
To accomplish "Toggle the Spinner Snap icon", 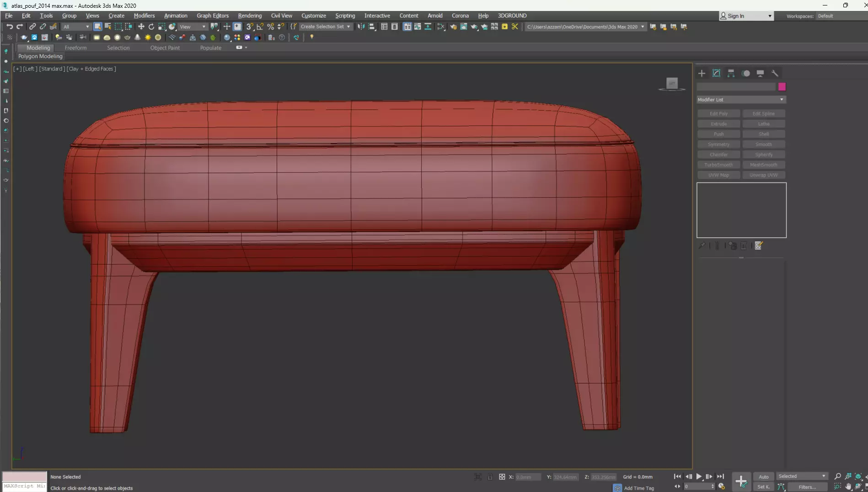I will coord(281,27).
